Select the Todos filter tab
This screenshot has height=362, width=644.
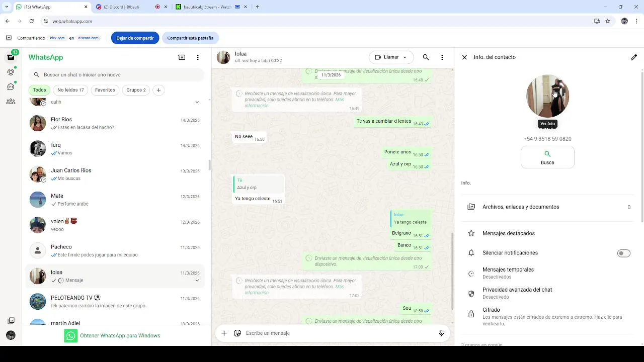(x=39, y=90)
